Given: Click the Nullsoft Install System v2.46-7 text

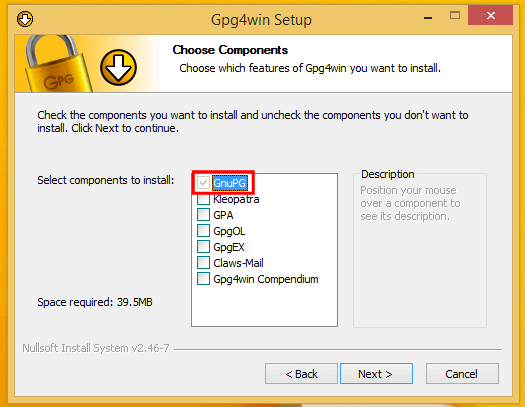Looking at the screenshot, I should pos(96,348).
